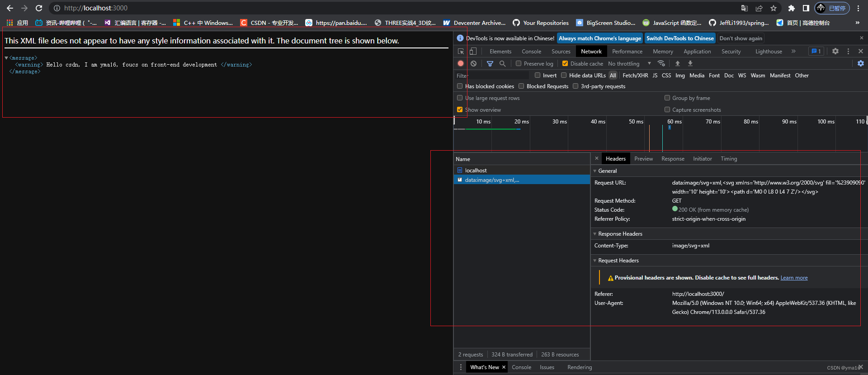Click the translate page icon in address bar
The image size is (868, 375).
point(745,8)
